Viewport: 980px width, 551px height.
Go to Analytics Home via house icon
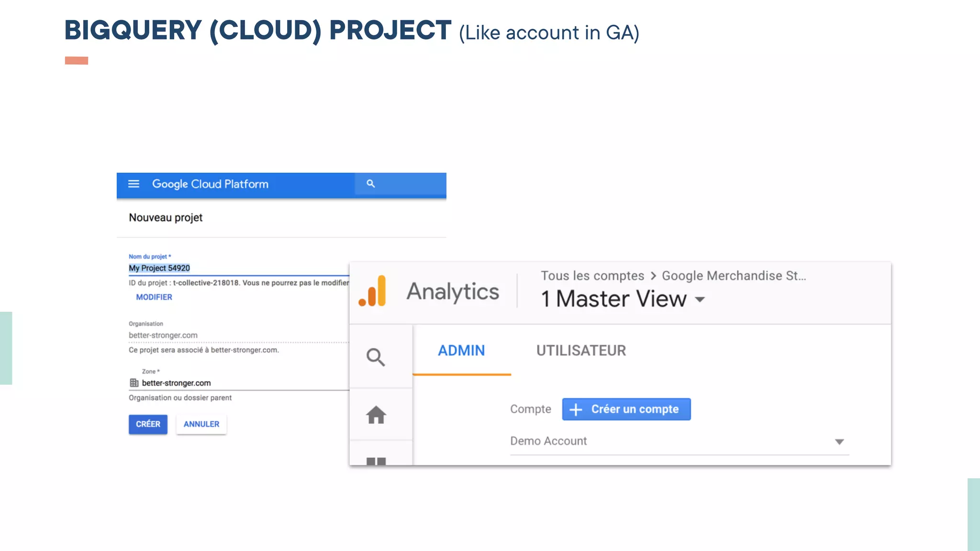tap(376, 415)
